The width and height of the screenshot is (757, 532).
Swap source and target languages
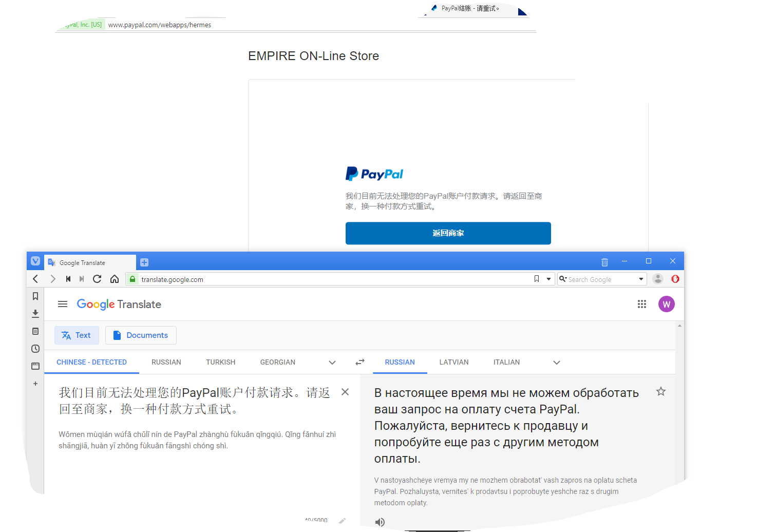coord(360,362)
